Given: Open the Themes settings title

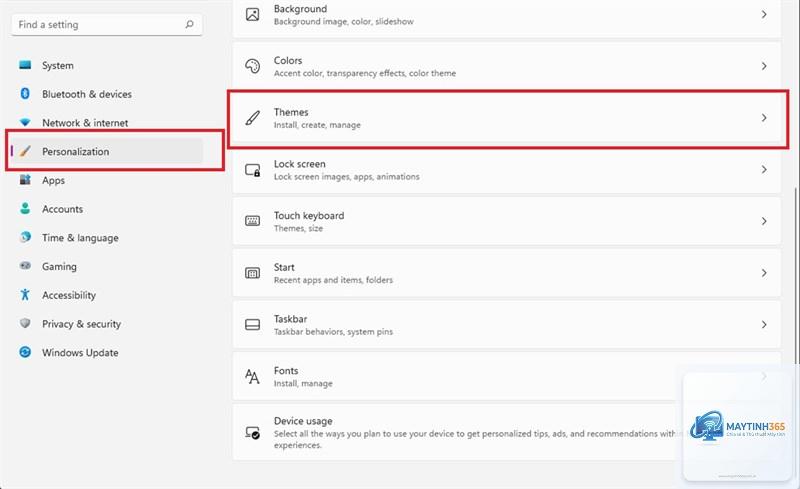Looking at the screenshot, I should [x=291, y=112].
